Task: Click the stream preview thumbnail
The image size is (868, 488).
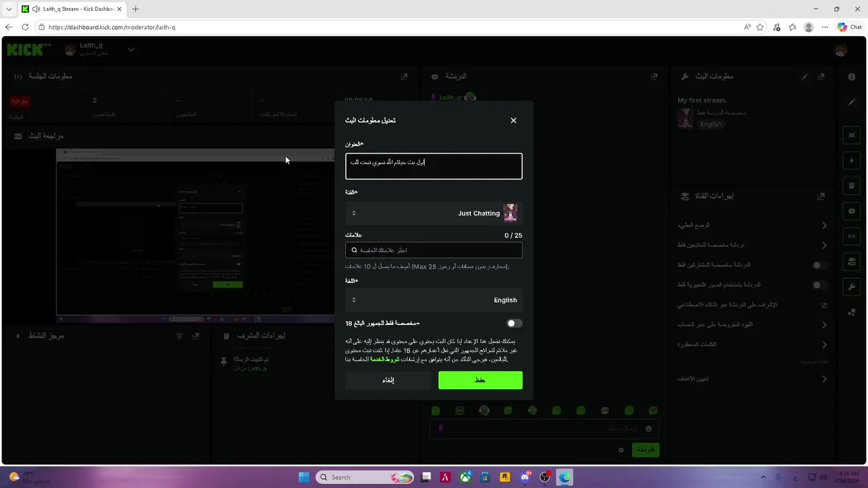Action: coord(195,235)
